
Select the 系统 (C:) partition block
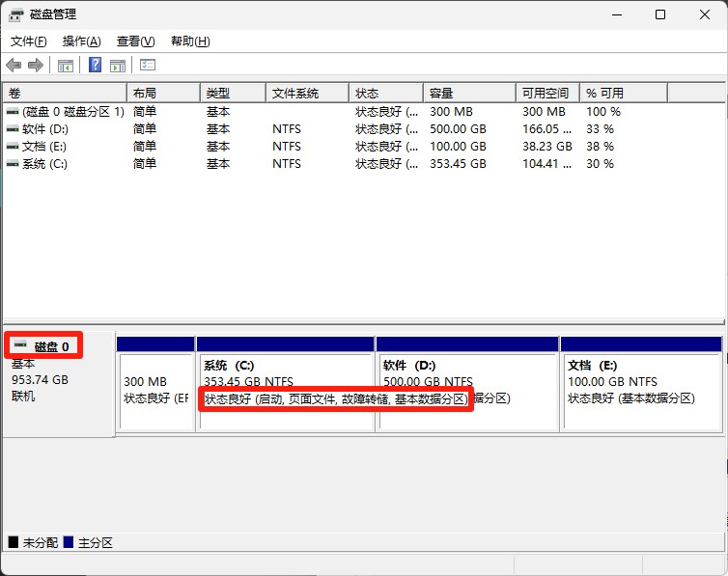tap(286, 384)
